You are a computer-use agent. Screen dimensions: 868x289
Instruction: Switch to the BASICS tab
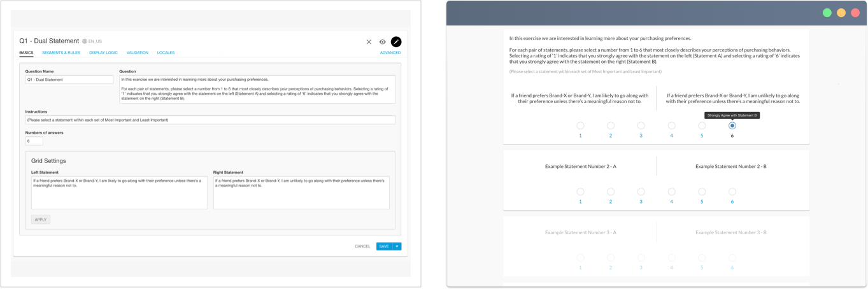tap(26, 53)
